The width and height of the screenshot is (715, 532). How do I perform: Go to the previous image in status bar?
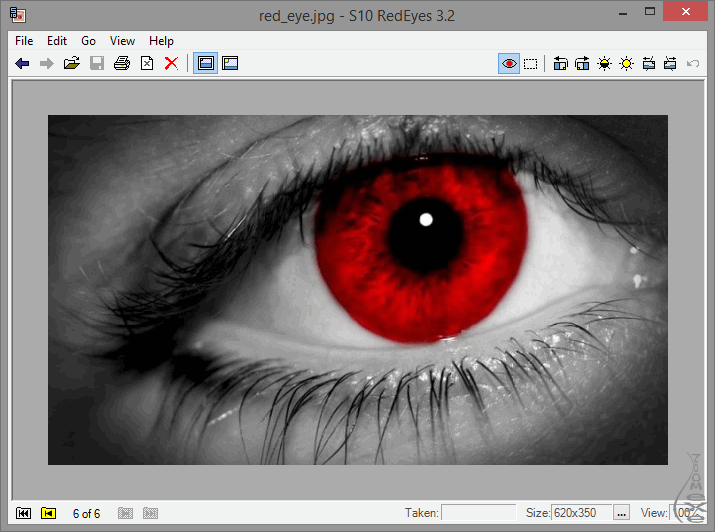pos(48,513)
